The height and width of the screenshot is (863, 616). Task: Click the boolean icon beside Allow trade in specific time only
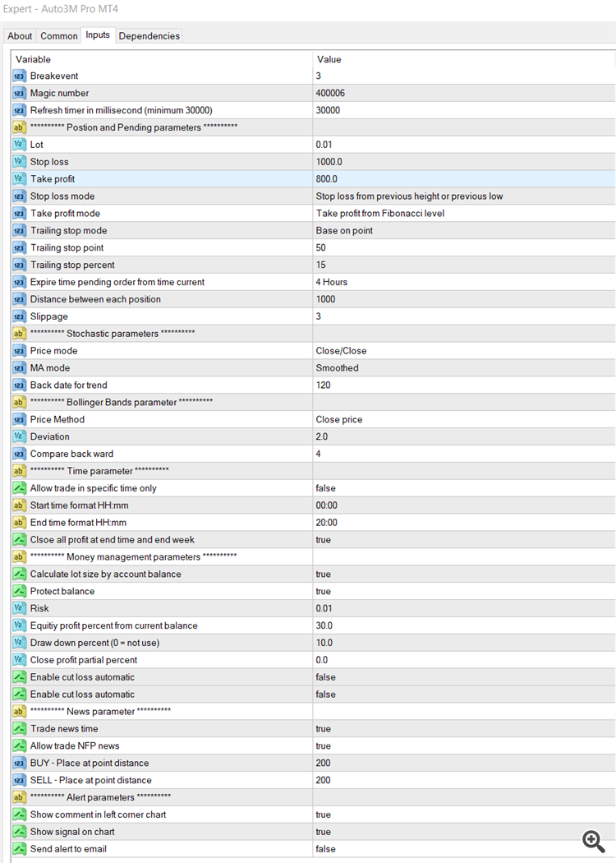pos(19,488)
